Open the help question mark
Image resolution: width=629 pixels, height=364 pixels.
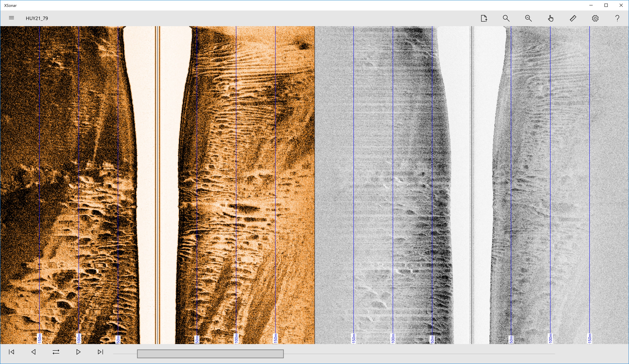[617, 18]
